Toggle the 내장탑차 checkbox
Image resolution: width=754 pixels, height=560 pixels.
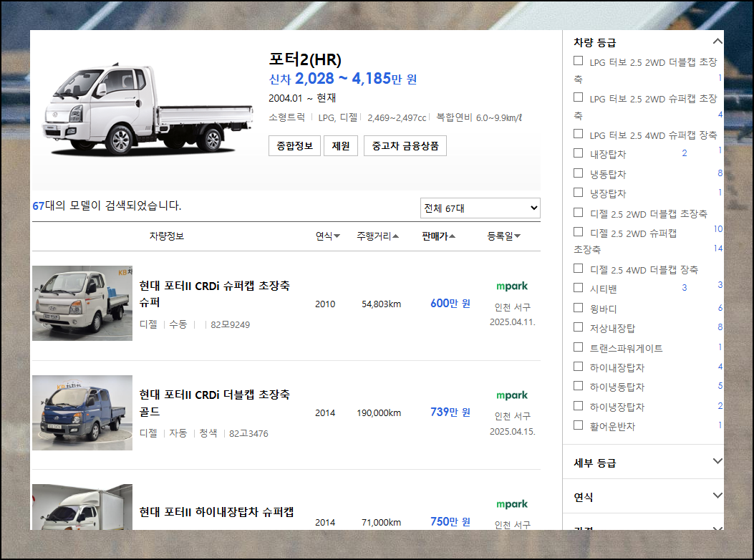tap(579, 153)
